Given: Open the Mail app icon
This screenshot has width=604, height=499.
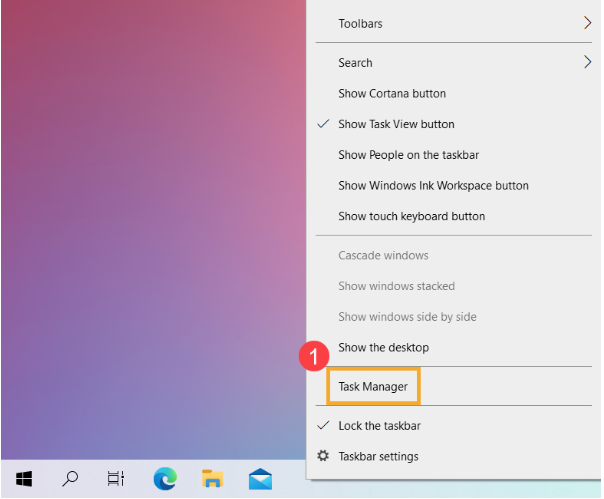Looking at the screenshot, I should (260, 479).
